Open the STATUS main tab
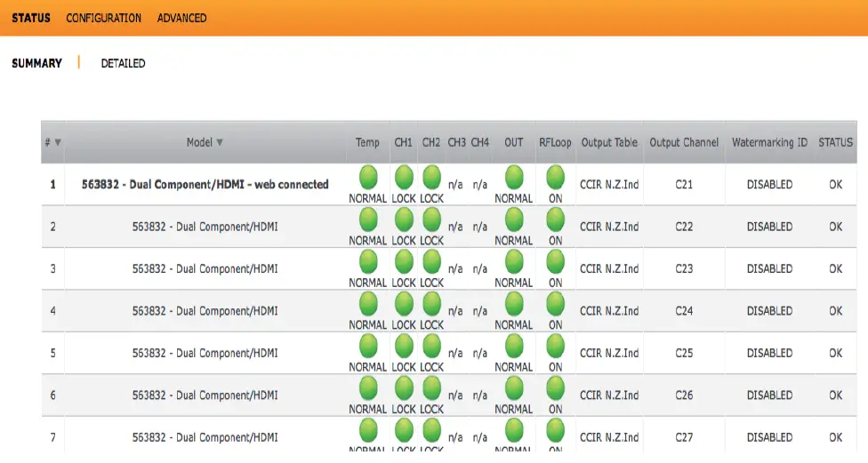The height and width of the screenshot is (463, 868). pos(31,18)
